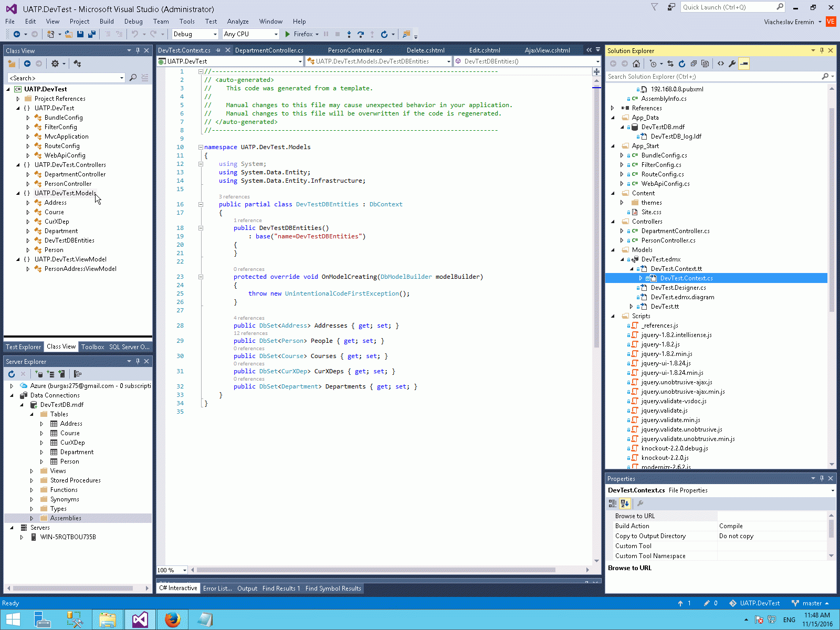Start debugging with Firefox play button
The height and width of the screenshot is (630, 840).
coord(288,34)
